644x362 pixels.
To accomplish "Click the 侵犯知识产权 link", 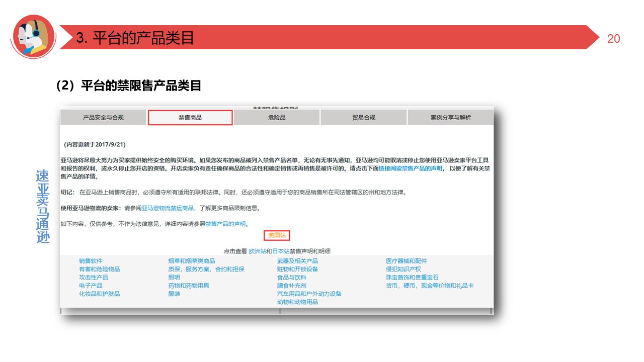I will tap(404, 269).
